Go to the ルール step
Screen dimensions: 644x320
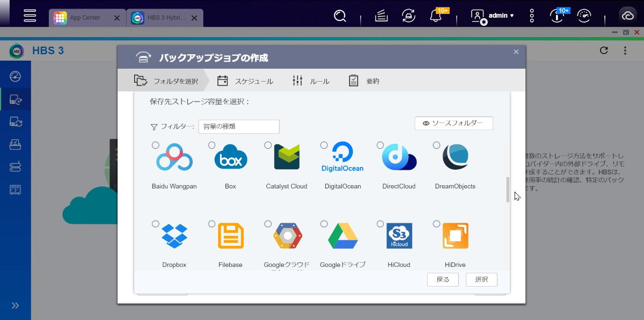click(x=311, y=81)
